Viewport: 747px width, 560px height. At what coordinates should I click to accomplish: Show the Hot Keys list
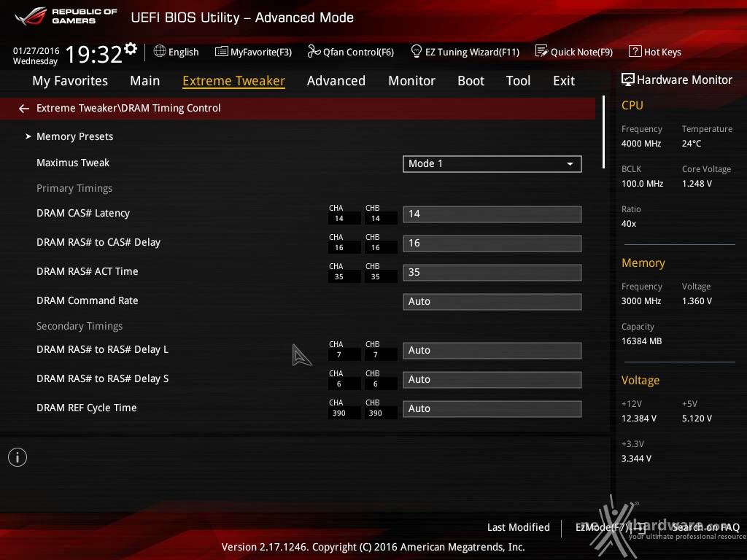[x=662, y=52]
